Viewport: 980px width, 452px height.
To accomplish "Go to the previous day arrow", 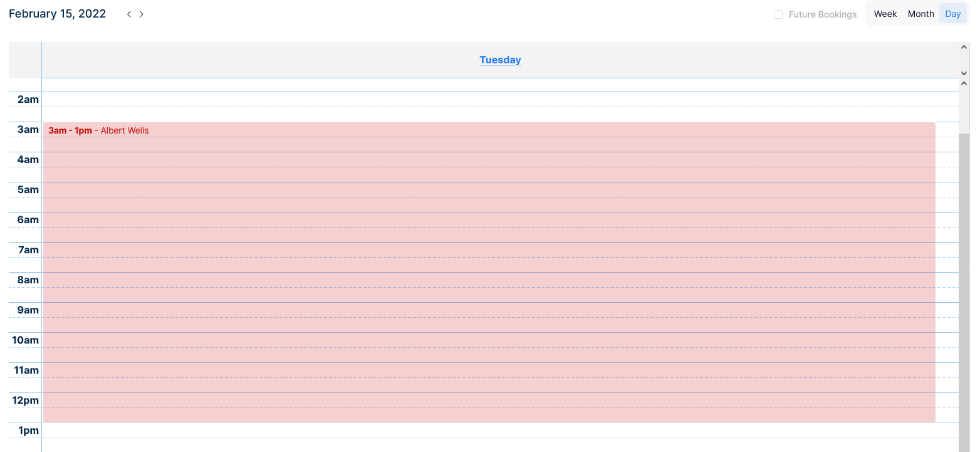I will [x=129, y=14].
